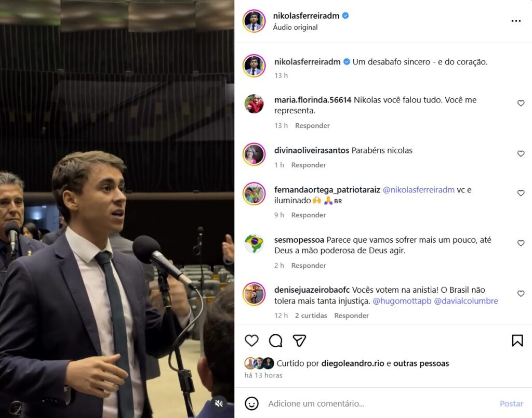
Task: Like the post with the heart icon
Action: point(251,341)
